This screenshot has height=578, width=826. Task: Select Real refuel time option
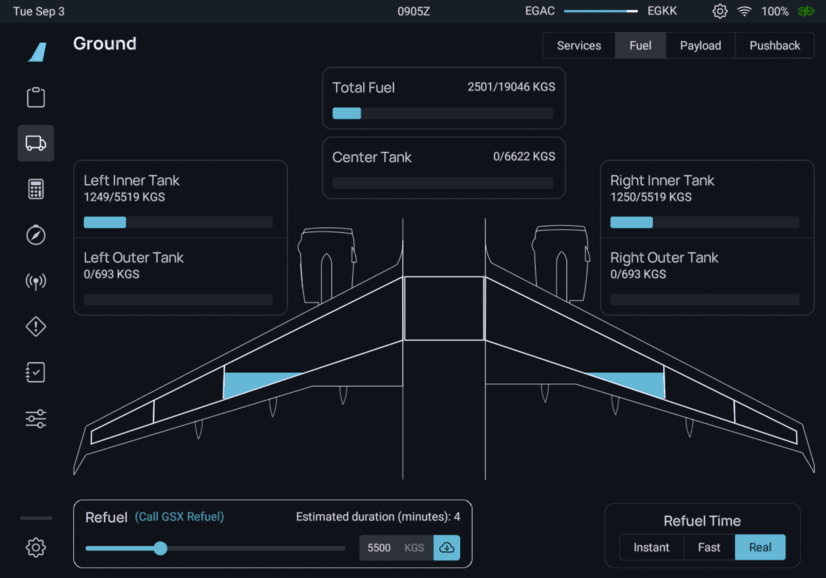point(760,547)
